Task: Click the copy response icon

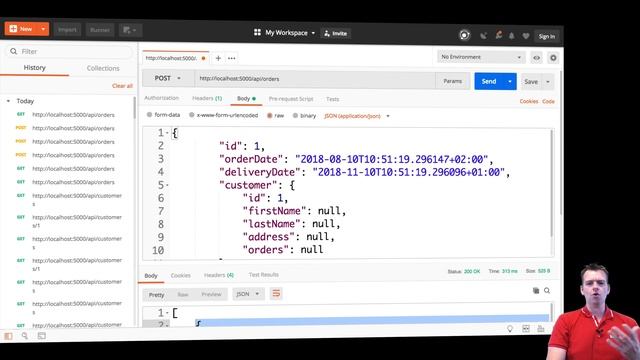Action: (x=536, y=290)
